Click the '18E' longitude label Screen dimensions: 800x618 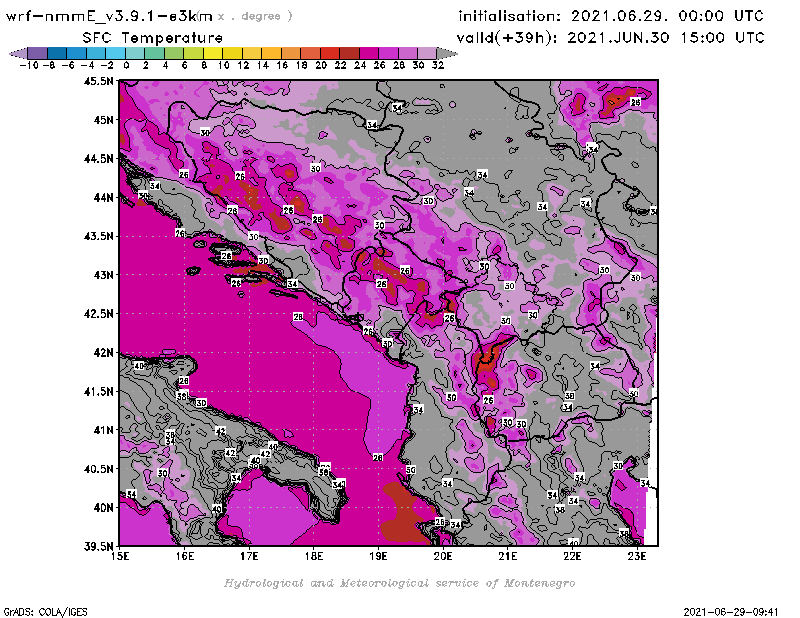(x=314, y=556)
